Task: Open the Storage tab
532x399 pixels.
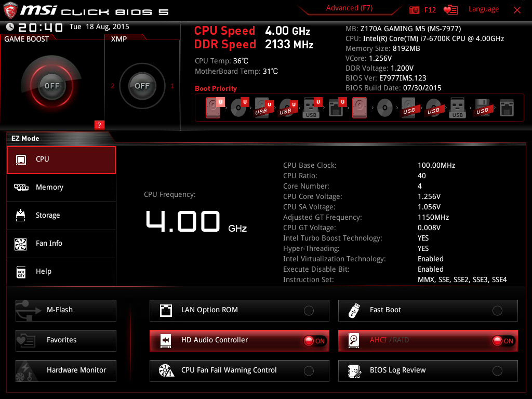Action: (61, 216)
